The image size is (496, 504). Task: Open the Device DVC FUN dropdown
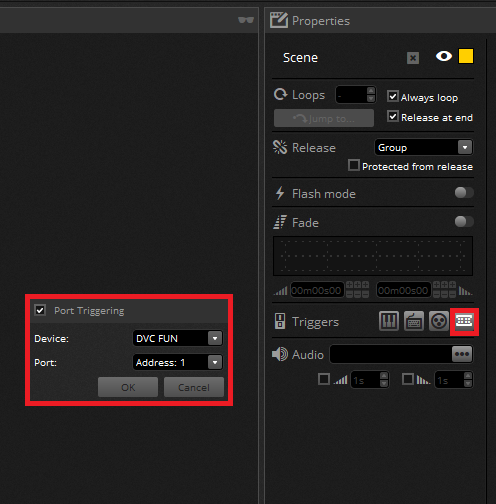(x=178, y=338)
